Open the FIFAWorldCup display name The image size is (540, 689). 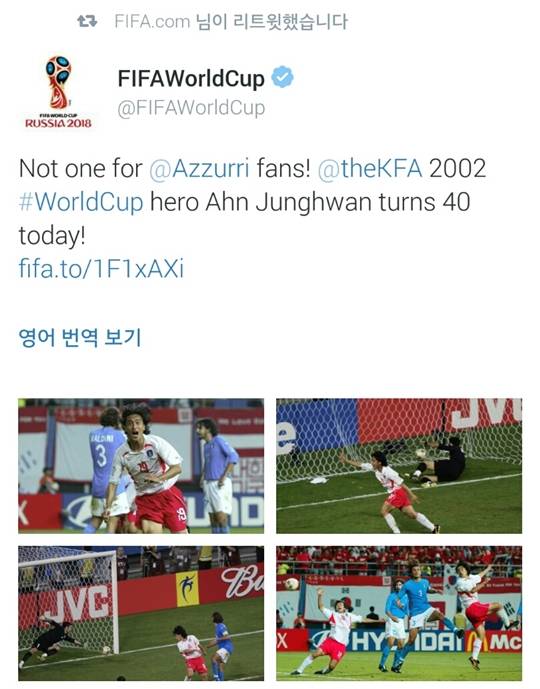point(191,78)
